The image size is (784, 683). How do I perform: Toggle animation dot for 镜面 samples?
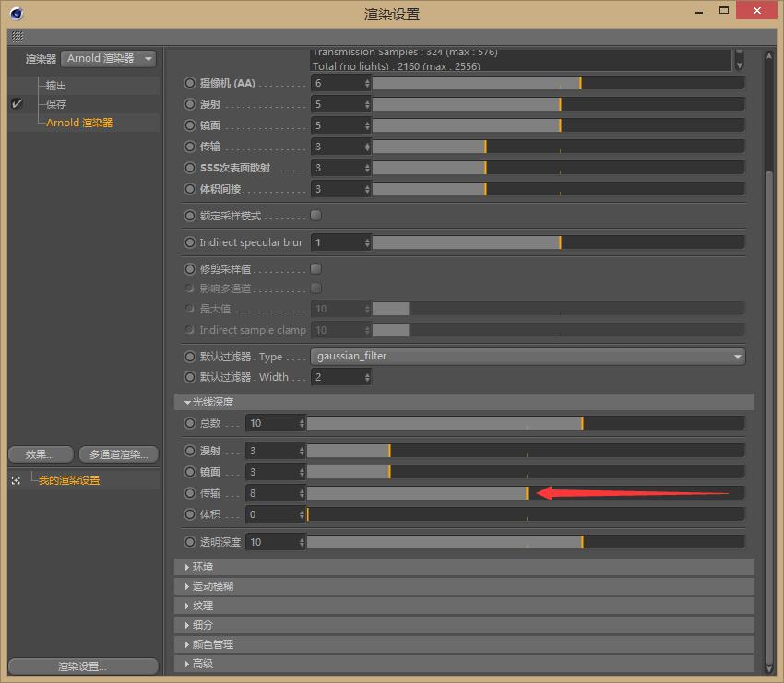[189, 125]
